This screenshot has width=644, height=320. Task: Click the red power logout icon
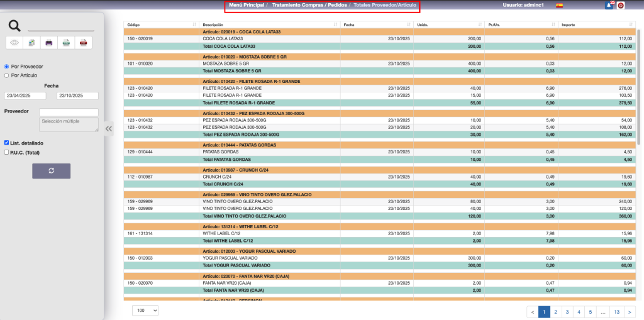(621, 6)
